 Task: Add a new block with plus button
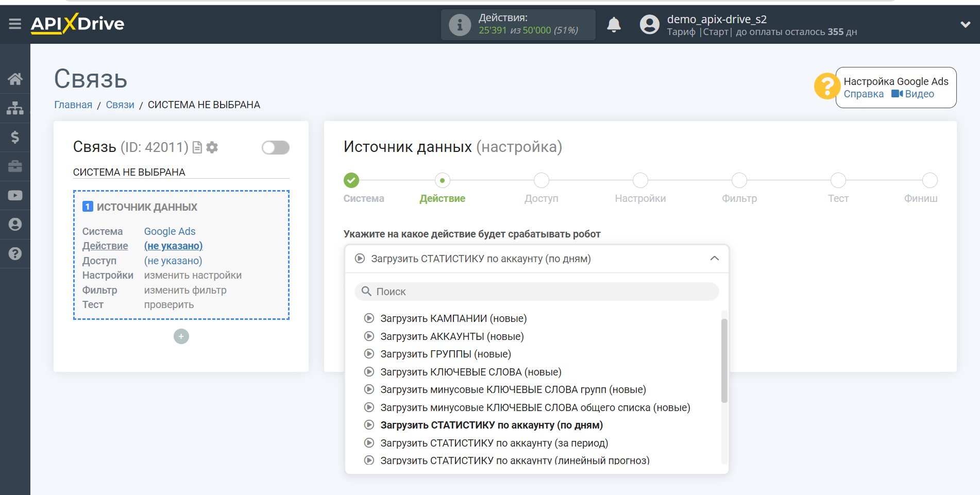click(x=181, y=336)
